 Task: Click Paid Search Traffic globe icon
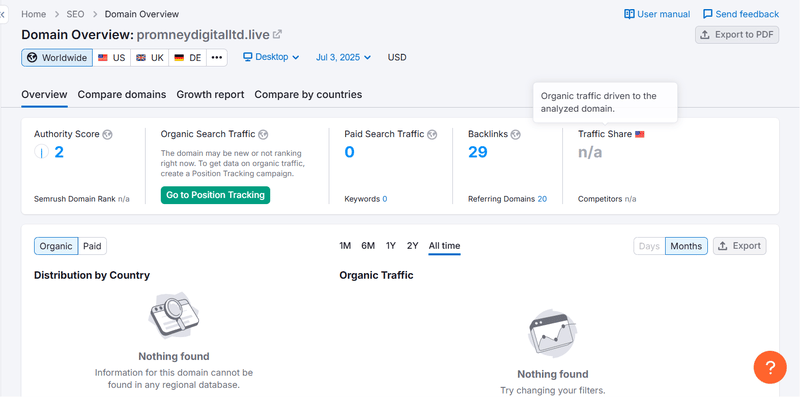click(x=432, y=134)
